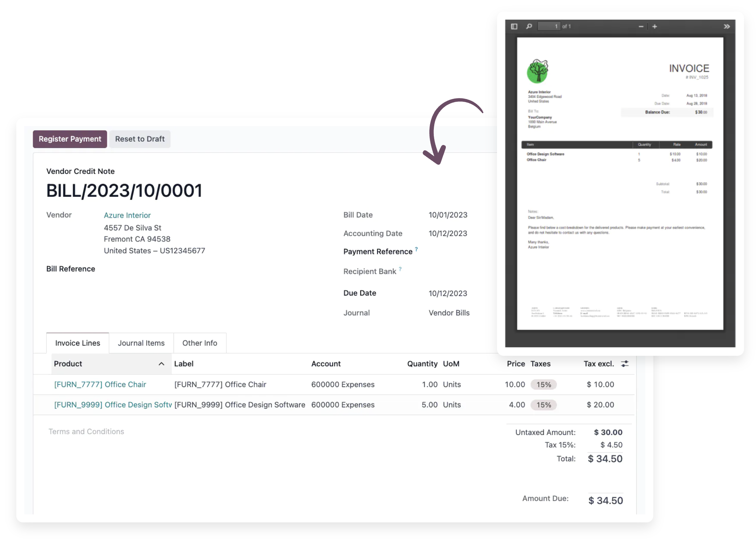Zoom out with the PDF minus icon
This screenshot has width=756, height=540.
click(x=641, y=26)
